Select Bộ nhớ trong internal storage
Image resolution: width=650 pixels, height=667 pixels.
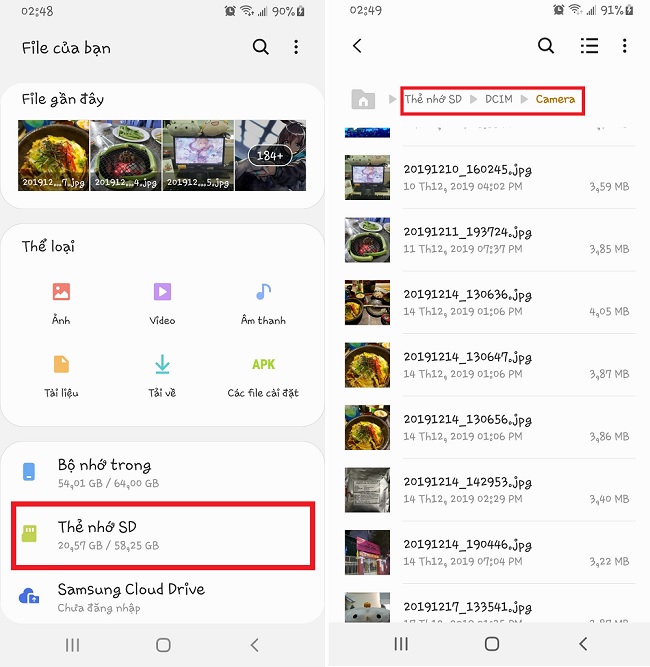click(x=163, y=473)
